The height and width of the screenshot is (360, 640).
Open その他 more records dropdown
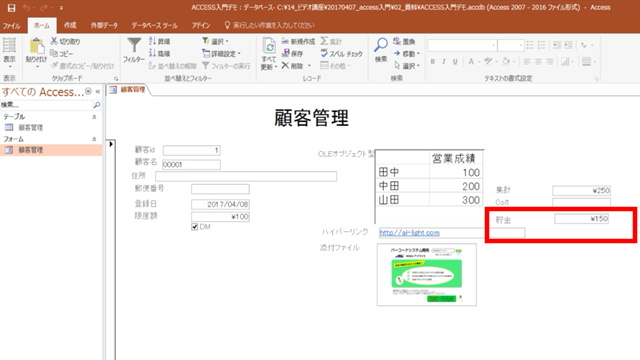(x=336, y=66)
